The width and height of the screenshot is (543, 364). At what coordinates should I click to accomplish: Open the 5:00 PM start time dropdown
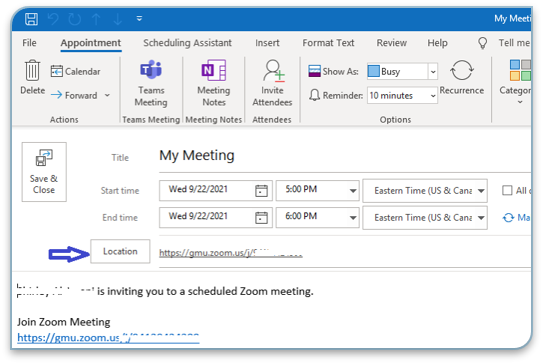(x=353, y=190)
